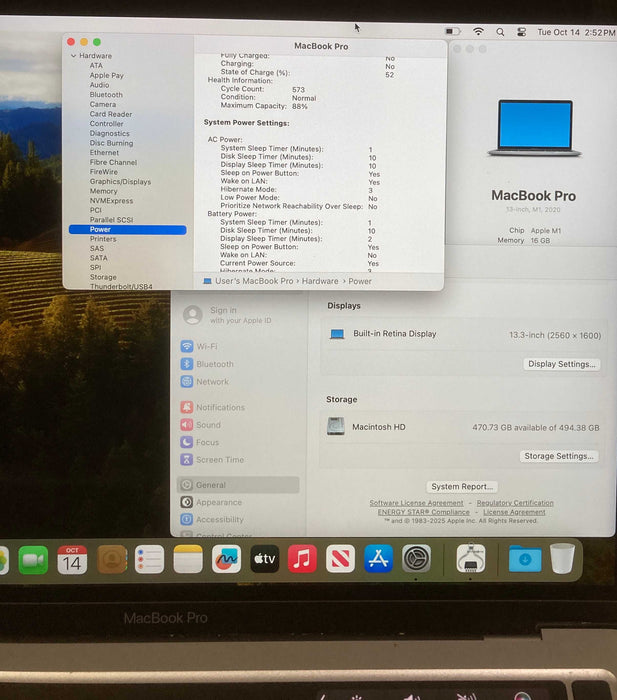Open the News app in dock

tap(340, 558)
